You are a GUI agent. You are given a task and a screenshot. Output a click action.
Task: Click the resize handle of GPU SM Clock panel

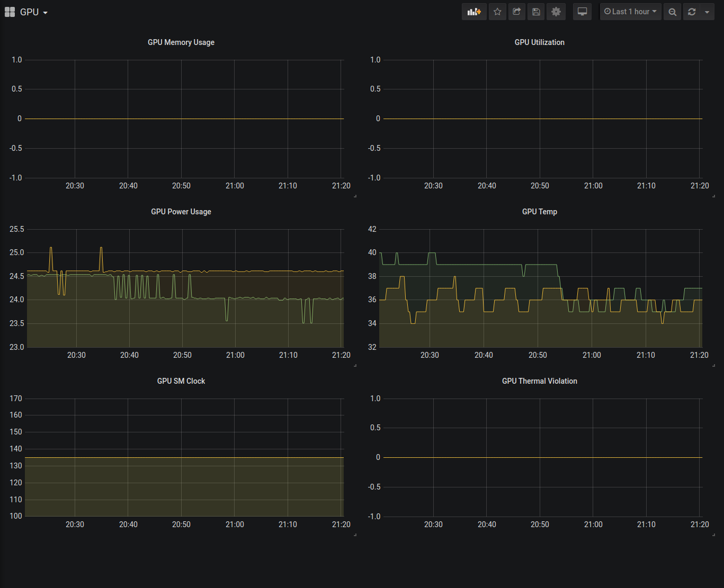click(x=355, y=535)
